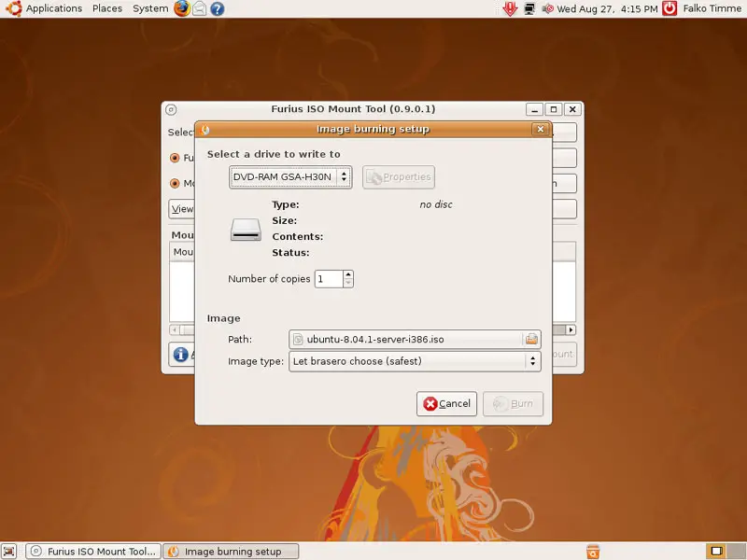Image resolution: width=747 pixels, height=560 pixels.
Task: Click the red power quit icon
Action: pyautogui.click(x=669, y=8)
